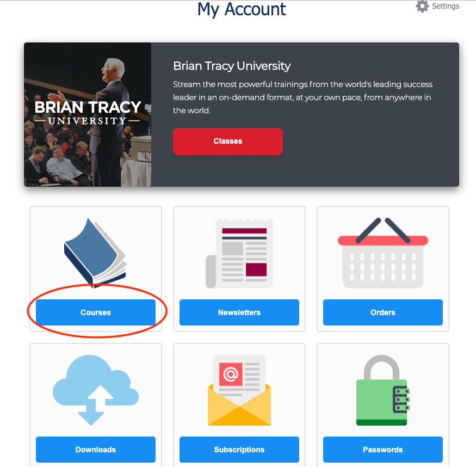Click the newspaper Newsletters icon
Viewport: 476px width, 467px height.
point(239,253)
